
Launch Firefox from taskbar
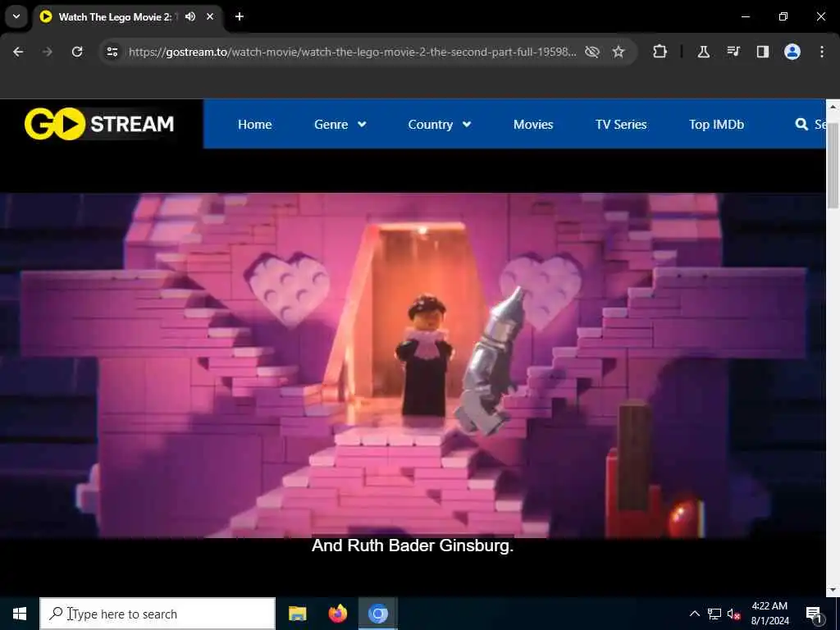[x=337, y=614]
